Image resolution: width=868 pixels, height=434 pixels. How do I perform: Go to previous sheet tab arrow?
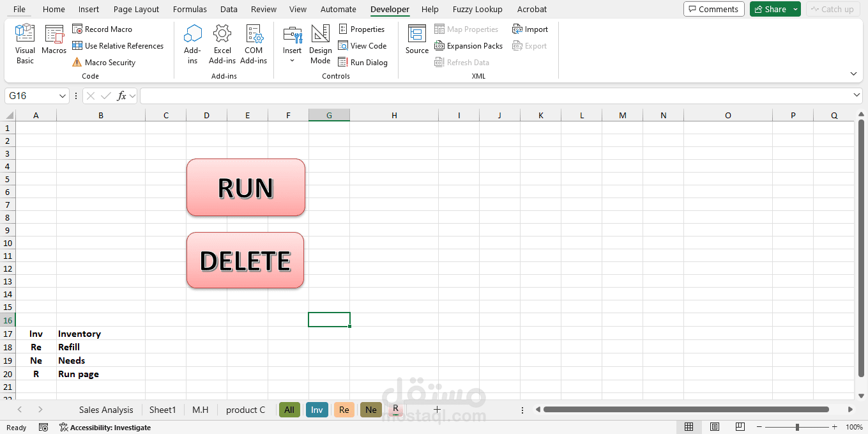point(20,410)
